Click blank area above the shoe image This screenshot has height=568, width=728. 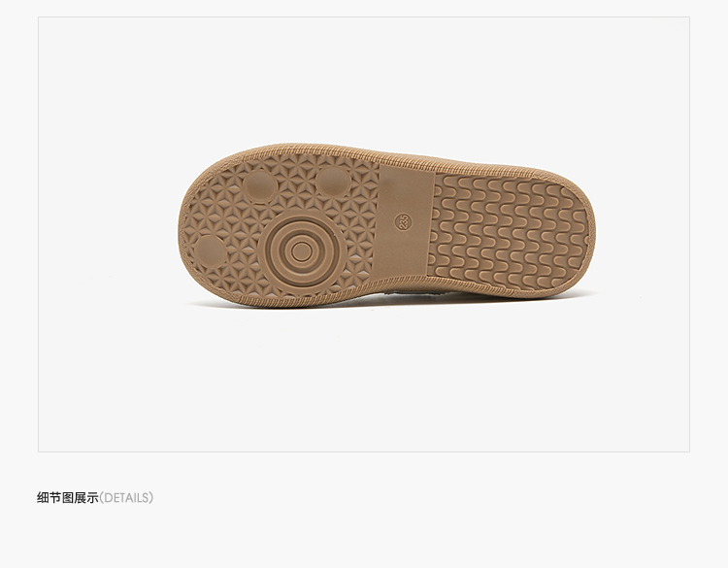coord(364,79)
